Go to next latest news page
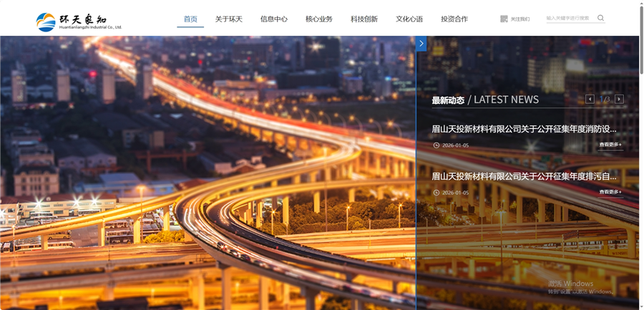Screen dimensions: 644x310 (x=619, y=100)
